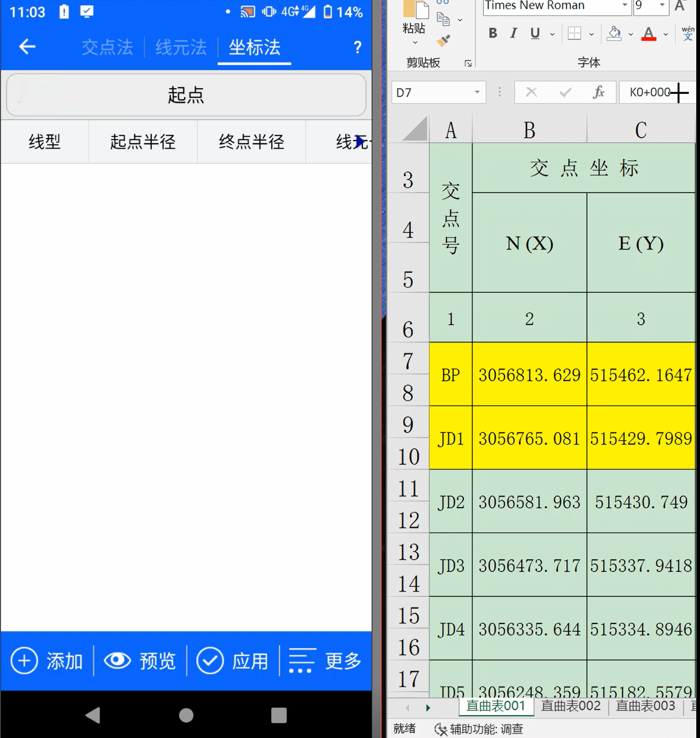Open font color dropdown arrow
The height and width of the screenshot is (738, 700).
(666, 34)
